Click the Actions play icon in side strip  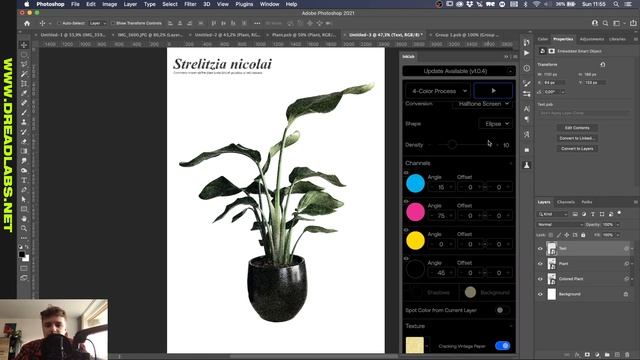pos(527,53)
